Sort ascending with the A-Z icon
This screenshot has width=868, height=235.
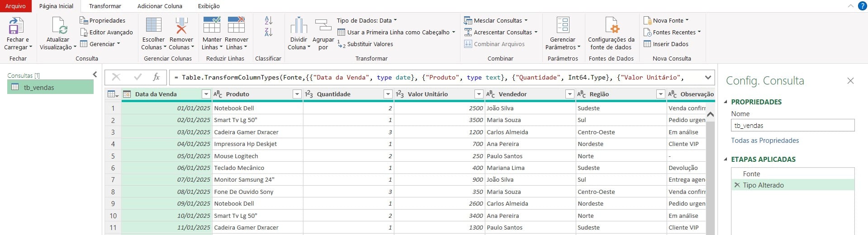coord(269,20)
